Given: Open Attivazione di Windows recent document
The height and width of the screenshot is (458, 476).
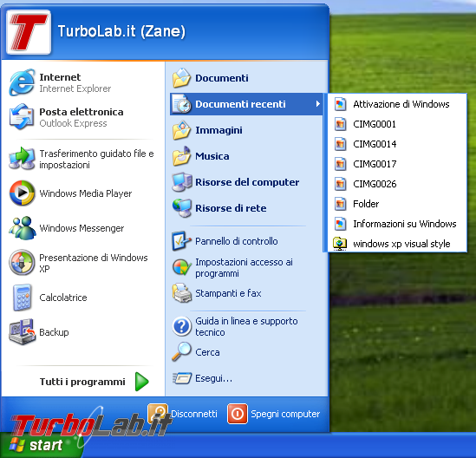Looking at the screenshot, I should (x=397, y=104).
